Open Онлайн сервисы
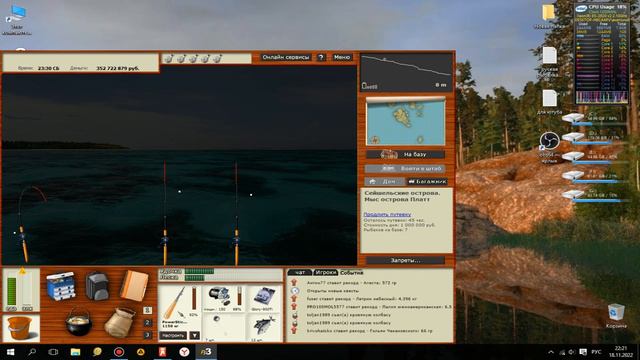The height and width of the screenshot is (360, 640). (286, 58)
